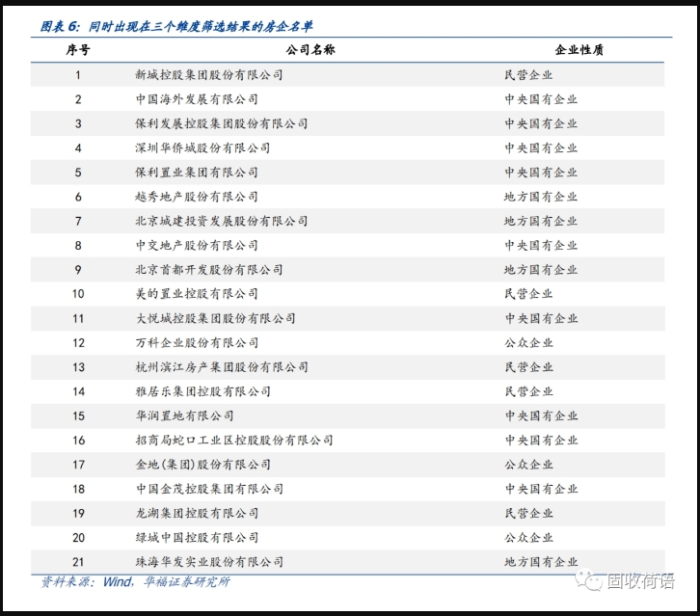
Task: Click company name 深圳华侨城股份有限公司
Action: (x=202, y=147)
